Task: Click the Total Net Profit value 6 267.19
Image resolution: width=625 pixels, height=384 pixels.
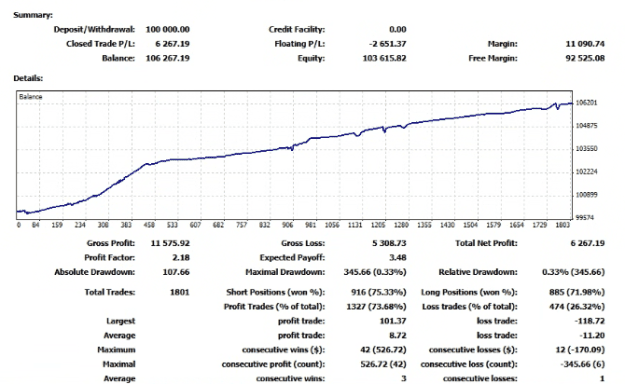Action: pyautogui.click(x=588, y=243)
